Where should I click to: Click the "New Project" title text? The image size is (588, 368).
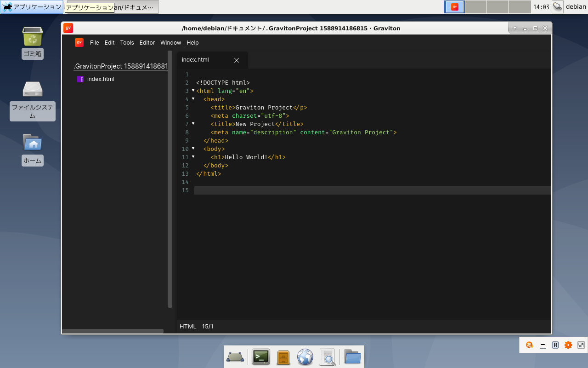[x=255, y=124]
